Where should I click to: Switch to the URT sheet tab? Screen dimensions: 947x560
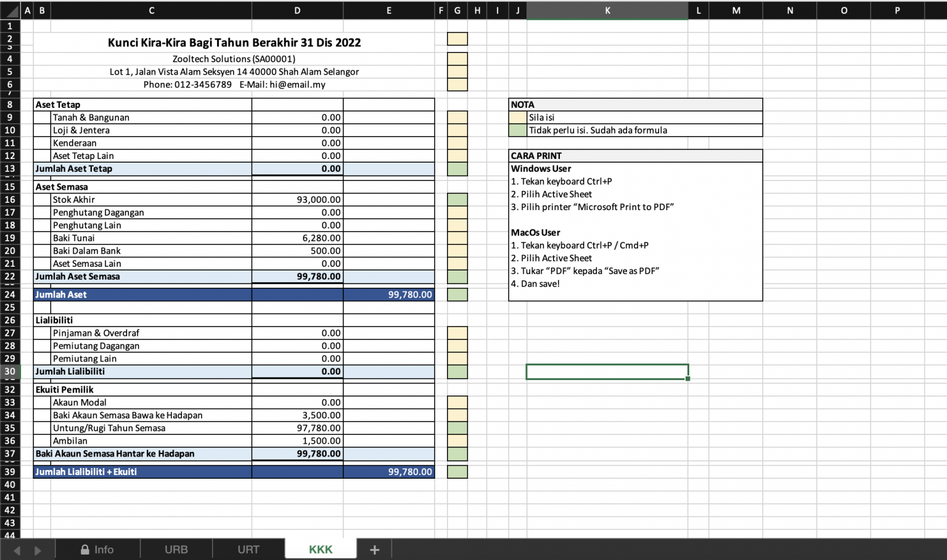[248, 549]
